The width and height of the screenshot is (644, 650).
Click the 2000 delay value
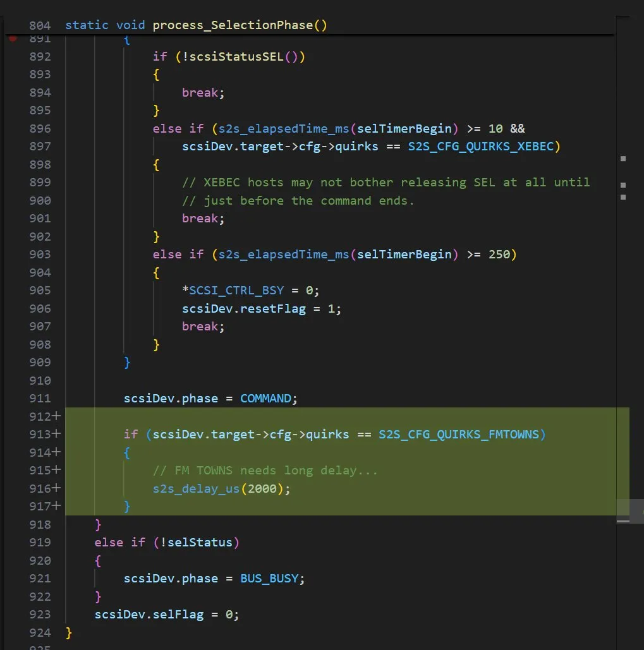pyautogui.click(x=262, y=489)
